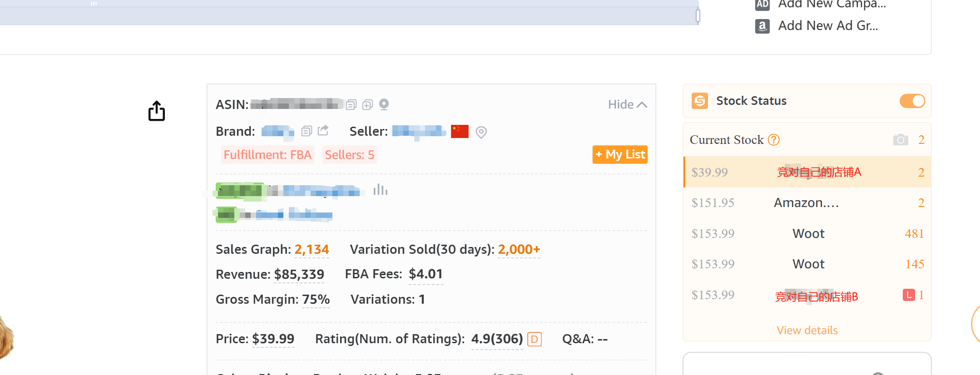Copy the brand name with the copy icon
The height and width of the screenshot is (375, 980).
click(307, 131)
